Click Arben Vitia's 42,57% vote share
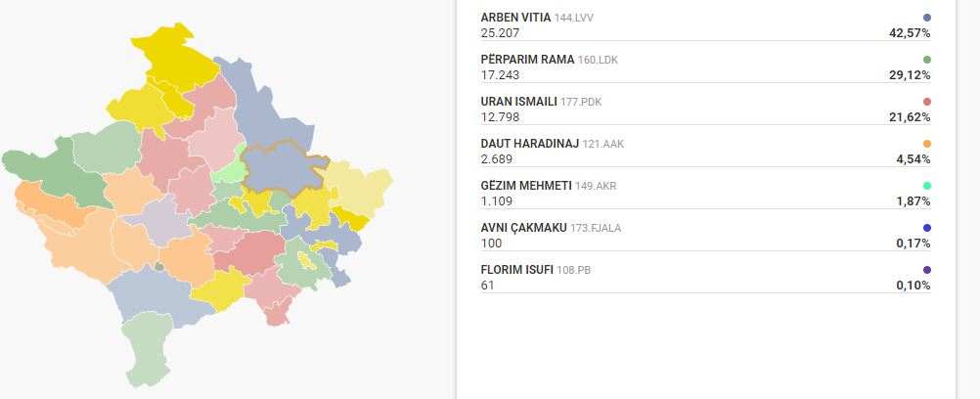The height and width of the screenshot is (399, 980). coord(909,32)
